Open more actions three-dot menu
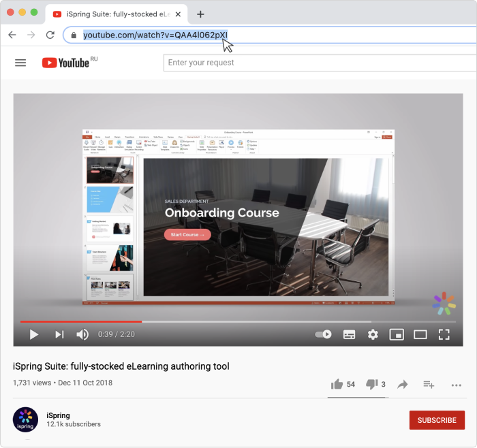Screen dimensions: 477x448 point(457,385)
